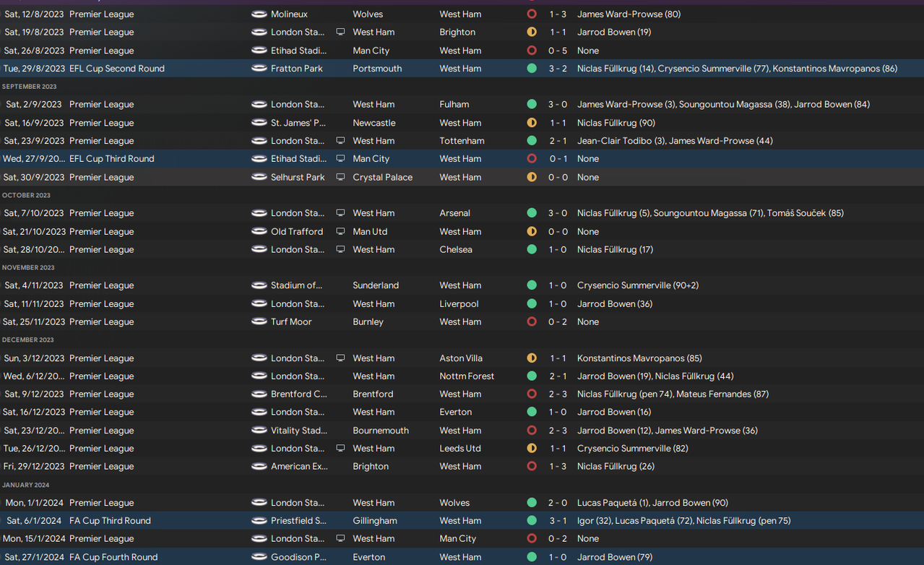
Task: Click the TV icon in the Man Utd row
Action: pyautogui.click(x=340, y=232)
